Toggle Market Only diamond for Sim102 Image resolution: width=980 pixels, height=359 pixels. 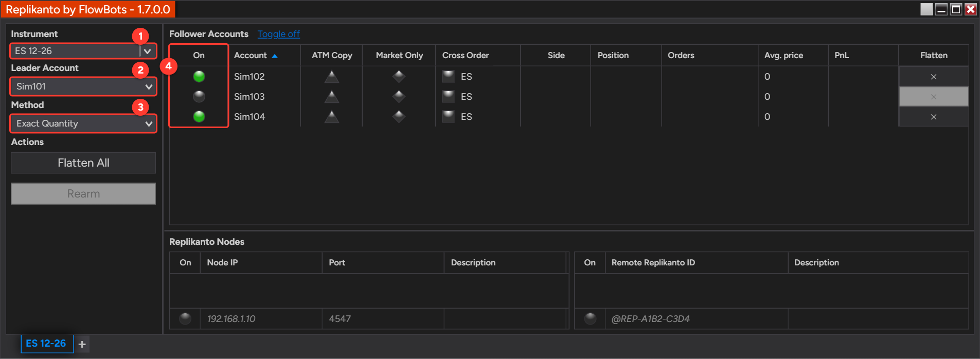399,77
